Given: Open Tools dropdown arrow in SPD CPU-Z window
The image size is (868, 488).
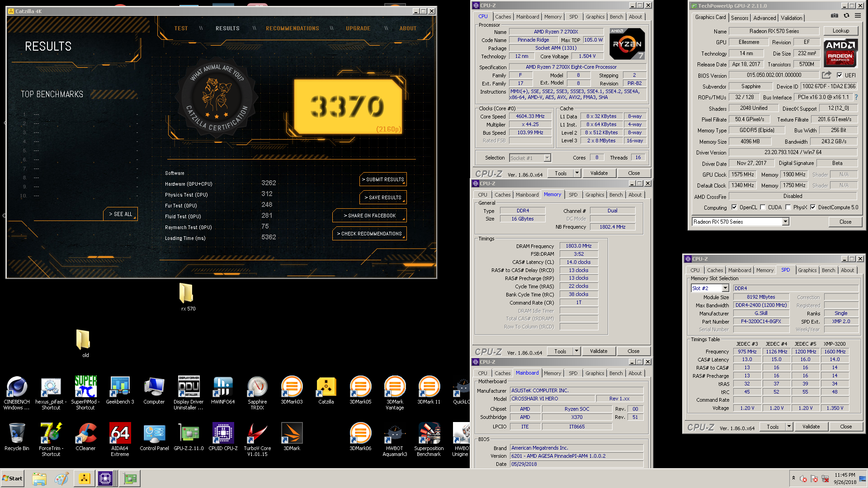Looking at the screenshot, I should pyautogui.click(x=789, y=427).
